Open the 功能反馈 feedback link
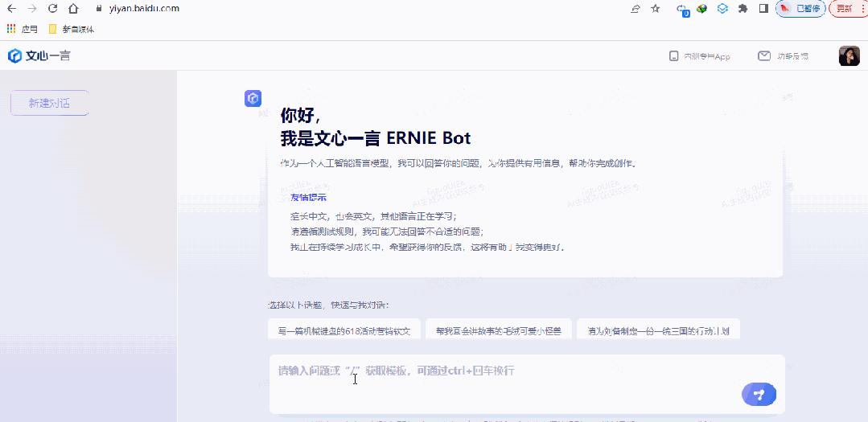The height and width of the screenshot is (422, 868). point(792,56)
